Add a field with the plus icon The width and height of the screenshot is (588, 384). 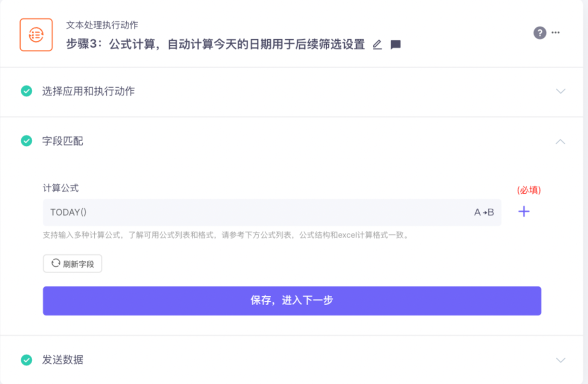[x=524, y=212]
